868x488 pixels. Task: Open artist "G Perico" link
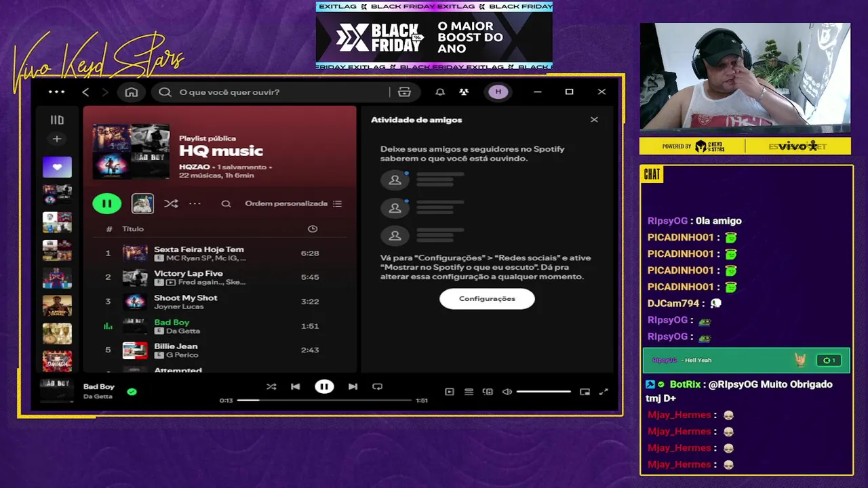tap(181, 355)
